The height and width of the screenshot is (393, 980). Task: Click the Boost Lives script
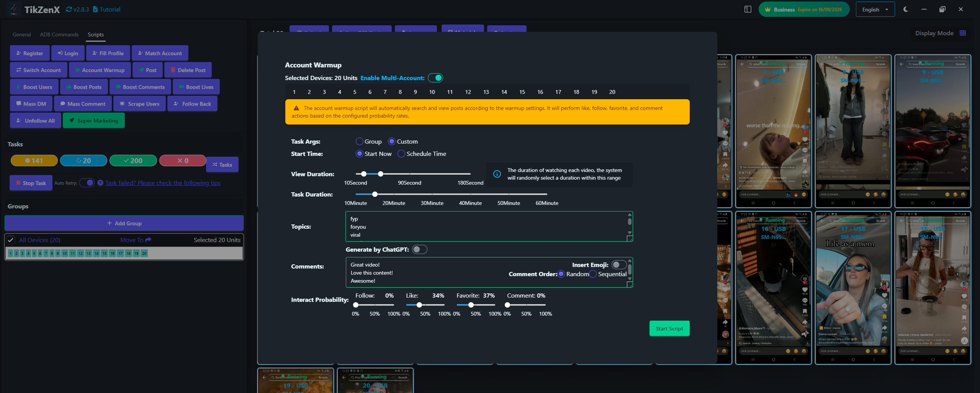(196, 87)
